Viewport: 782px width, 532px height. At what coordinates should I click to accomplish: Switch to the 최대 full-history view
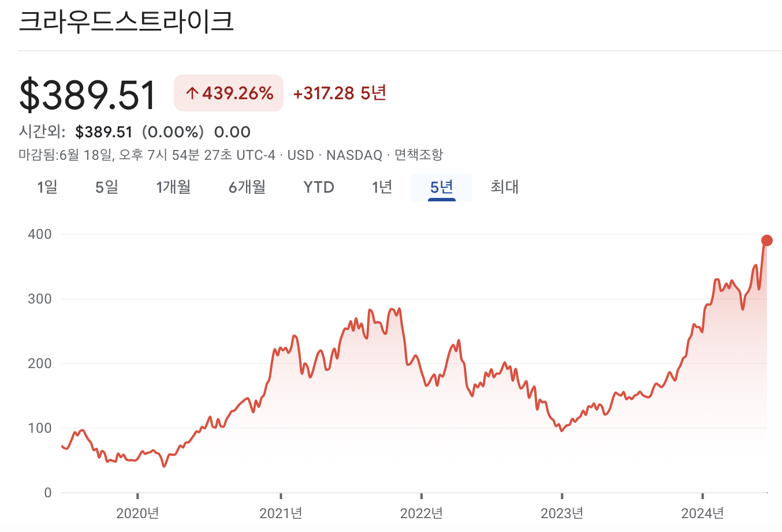504,187
